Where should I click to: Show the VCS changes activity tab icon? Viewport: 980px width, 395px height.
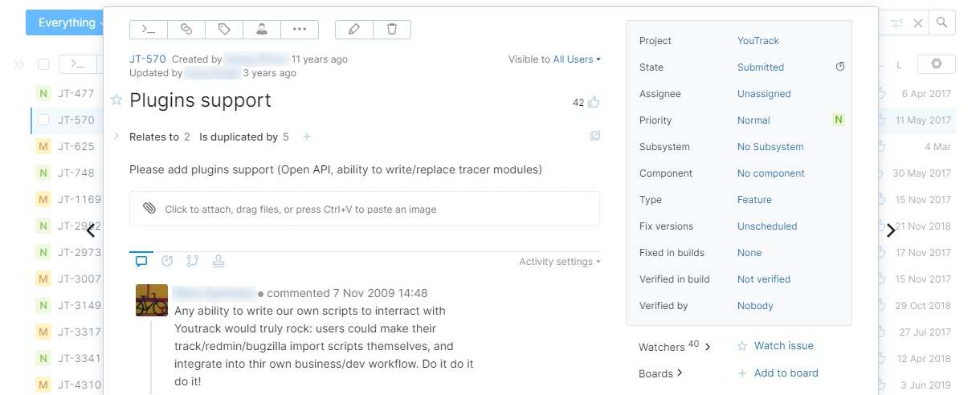coord(192,261)
